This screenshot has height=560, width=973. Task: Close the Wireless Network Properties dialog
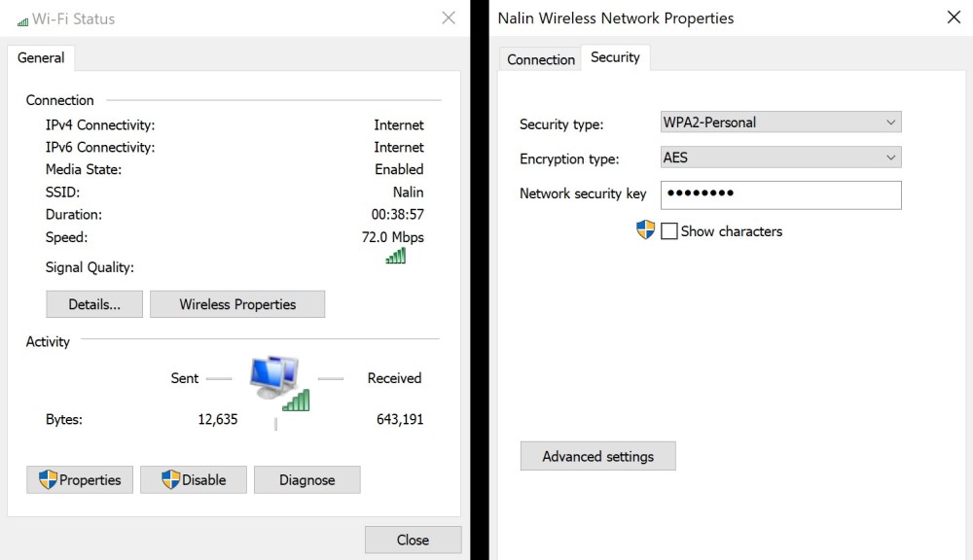[954, 17]
